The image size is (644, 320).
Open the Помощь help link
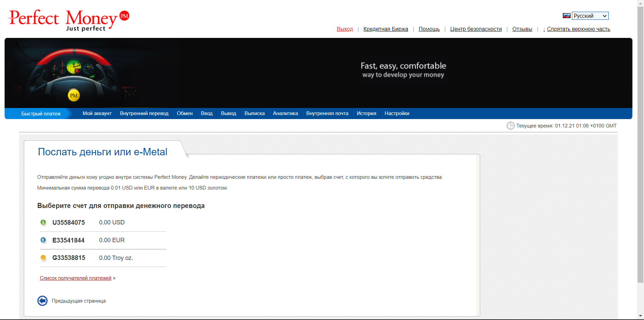[x=429, y=29]
